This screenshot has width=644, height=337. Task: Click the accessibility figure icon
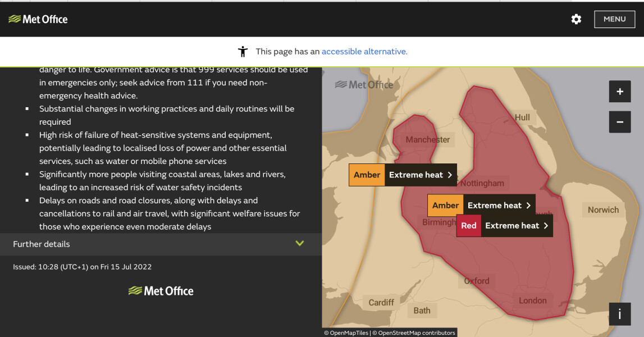coord(242,51)
